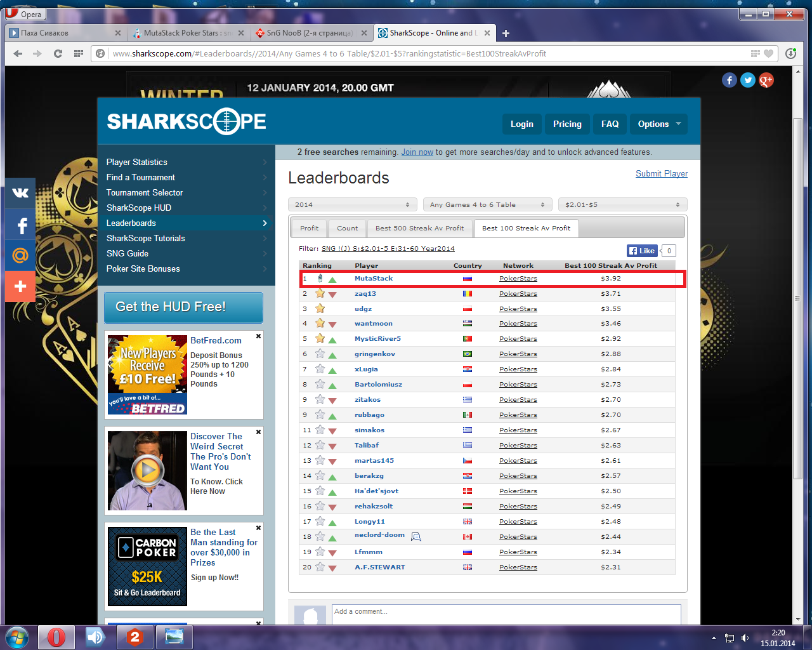This screenshot has height=650, width=812.
Task: Close the Carbon Poker advertisement
Action: coord(258,527)
